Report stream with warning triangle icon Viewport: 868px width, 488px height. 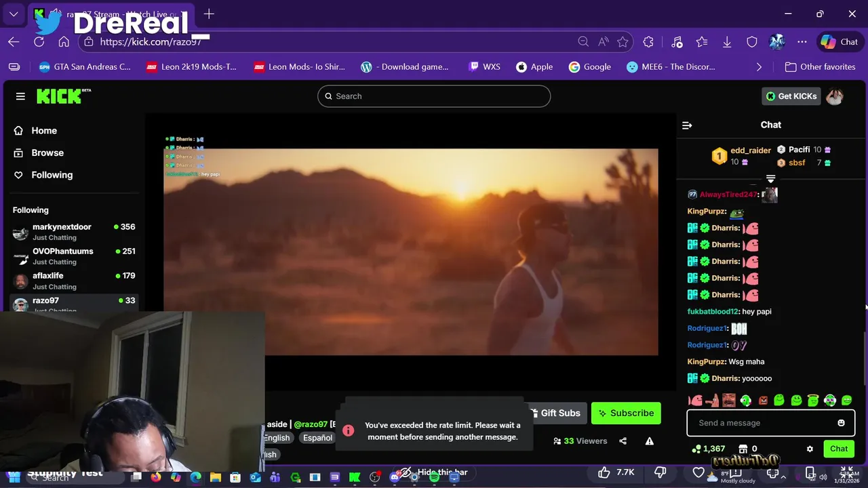(x=649, y=441)
